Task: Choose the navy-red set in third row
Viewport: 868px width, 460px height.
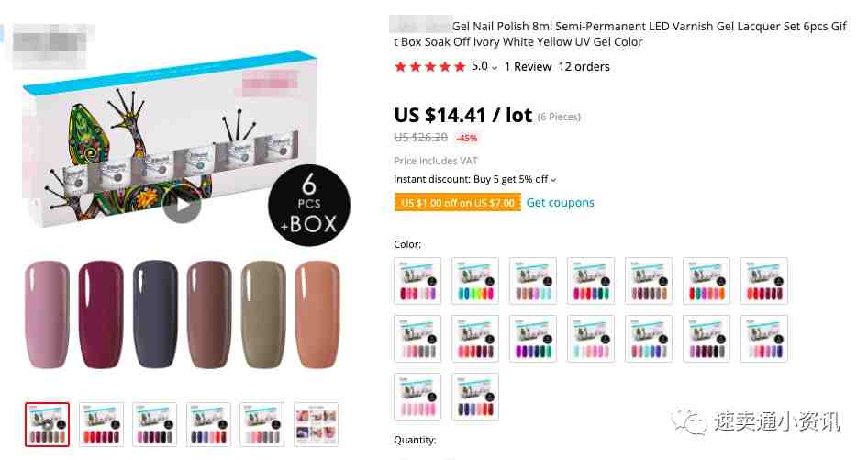Action: coord(475,396)
